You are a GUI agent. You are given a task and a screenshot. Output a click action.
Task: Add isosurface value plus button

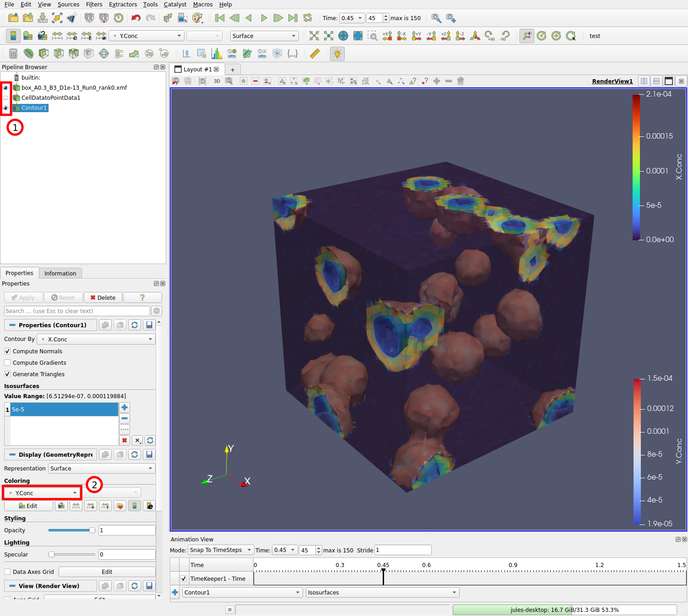coord(125,407)
